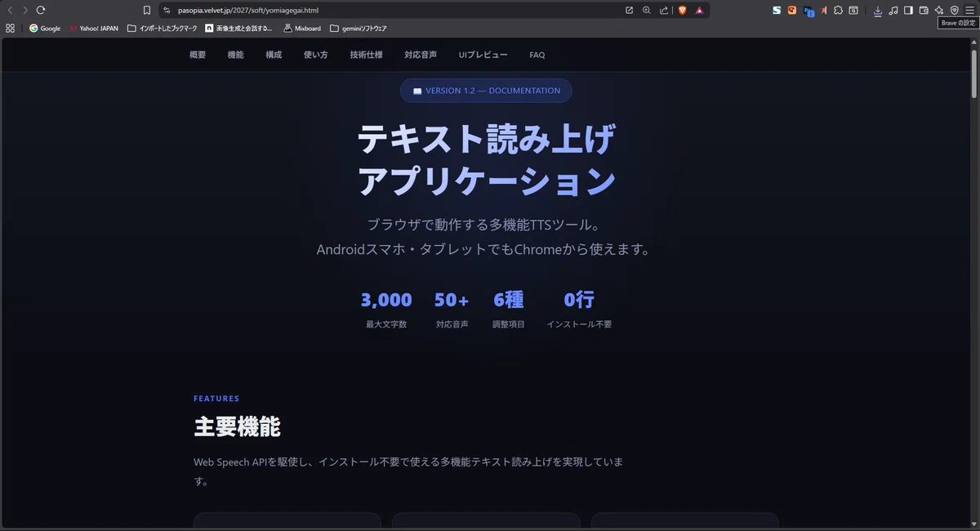Open the 画像生成と会話する bookmark

tap(239, 28)
